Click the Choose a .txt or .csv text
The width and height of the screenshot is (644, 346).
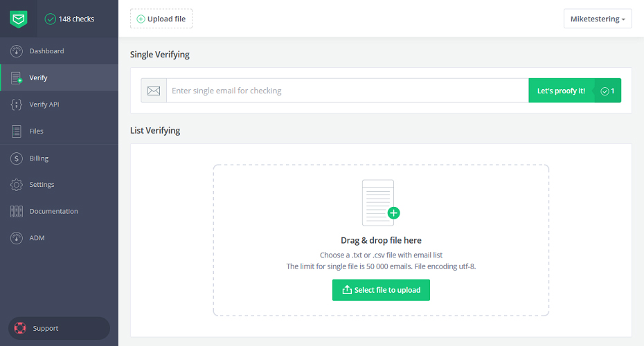pos(381,255)
